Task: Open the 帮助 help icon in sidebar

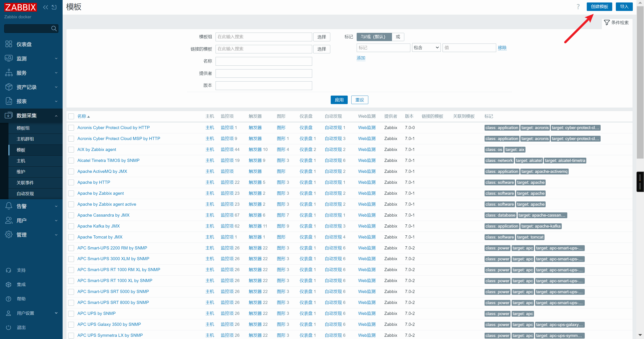Action: coord(8,299)
